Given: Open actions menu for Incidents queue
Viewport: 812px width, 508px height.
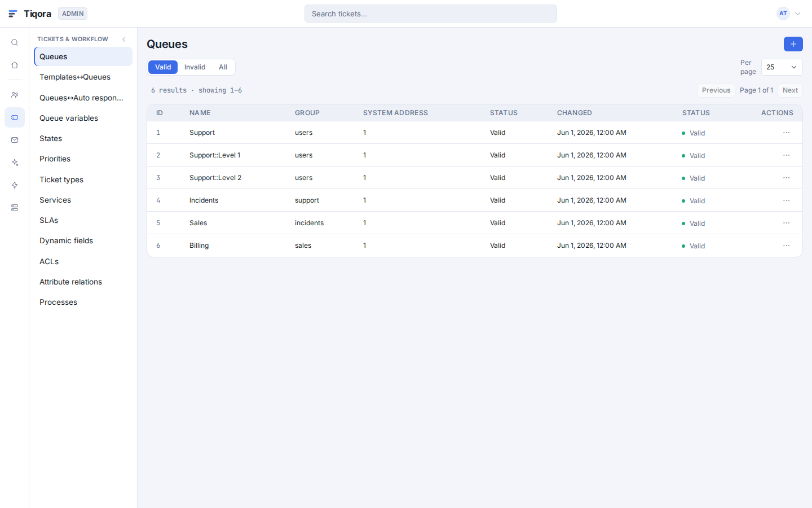Looking at the screenshot, I should click(786, 200).
